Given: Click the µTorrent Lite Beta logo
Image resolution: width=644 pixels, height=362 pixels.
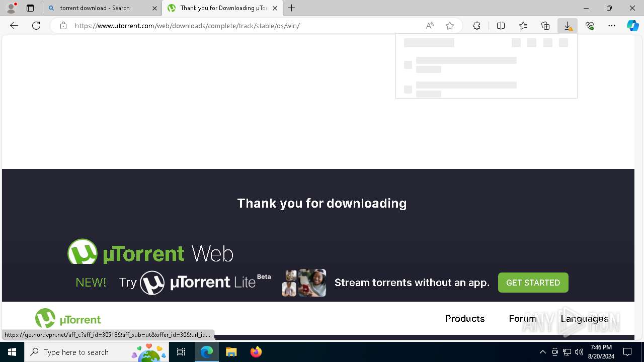Looking at the screenshot, I should pyautogui.click(x=205, y=283).
